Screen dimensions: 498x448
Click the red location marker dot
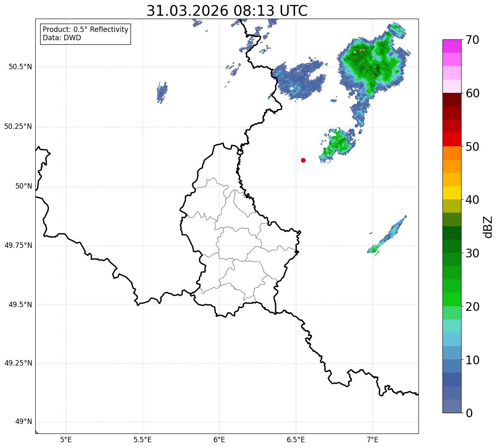tap(303, 160)
